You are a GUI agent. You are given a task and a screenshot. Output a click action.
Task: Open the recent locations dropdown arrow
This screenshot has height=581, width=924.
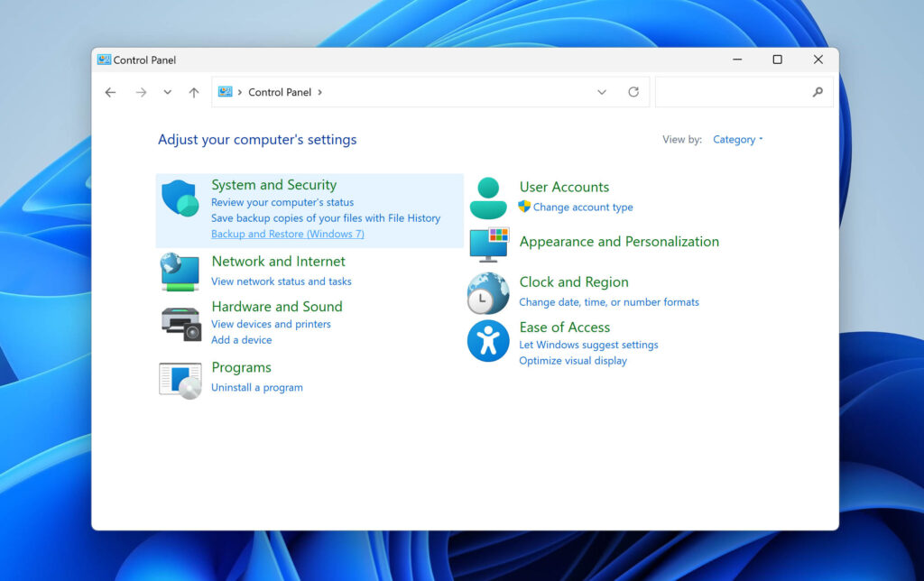pos(167,93)
